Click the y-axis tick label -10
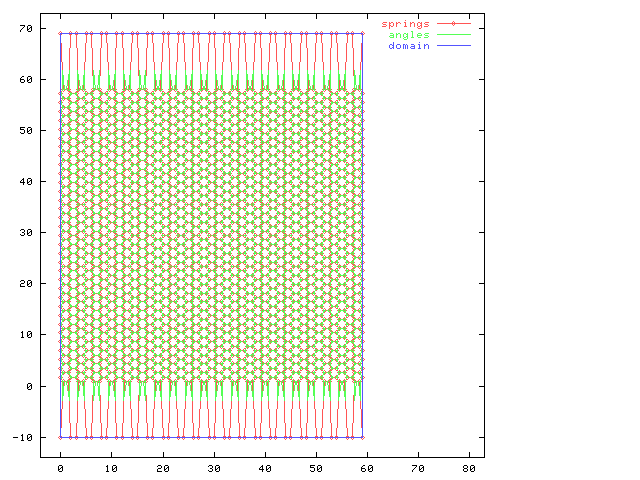Screen dimensions: 640x480 point(23,437)
